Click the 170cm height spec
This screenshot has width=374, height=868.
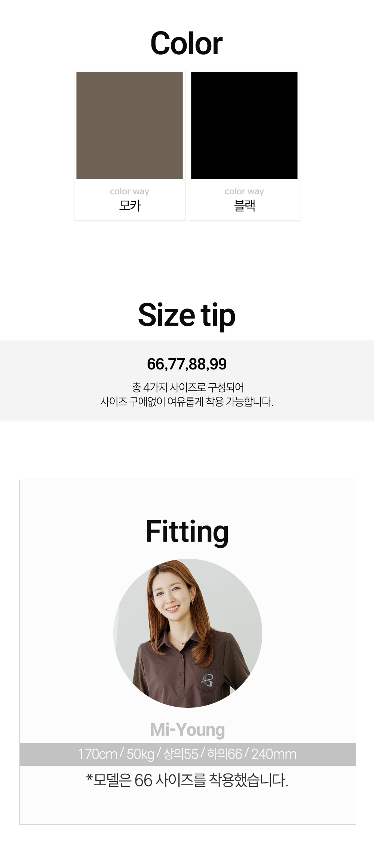[x=98, y=754]
